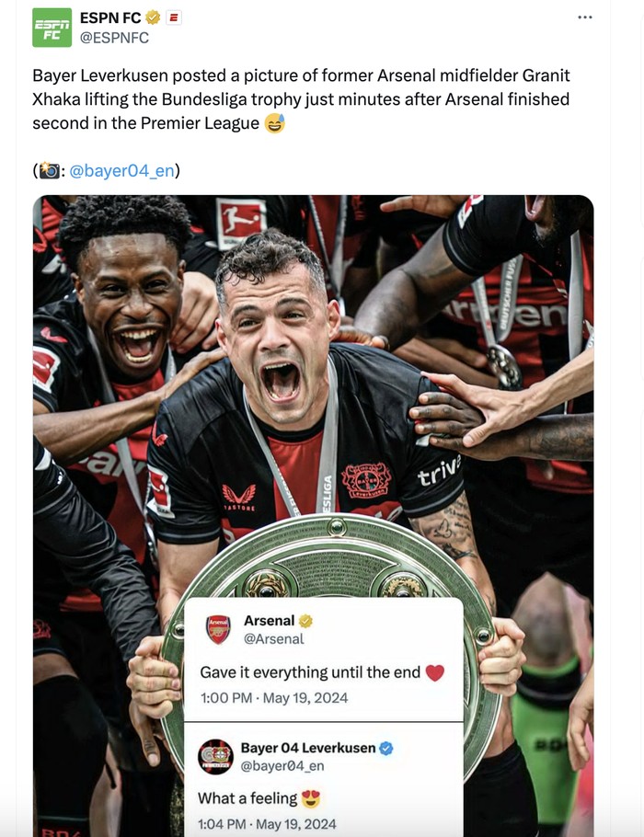Click blue verified badge beside Bayer 04 Leverkusen
Viewport: 644px width, 837px height.
tap(386, 748)
